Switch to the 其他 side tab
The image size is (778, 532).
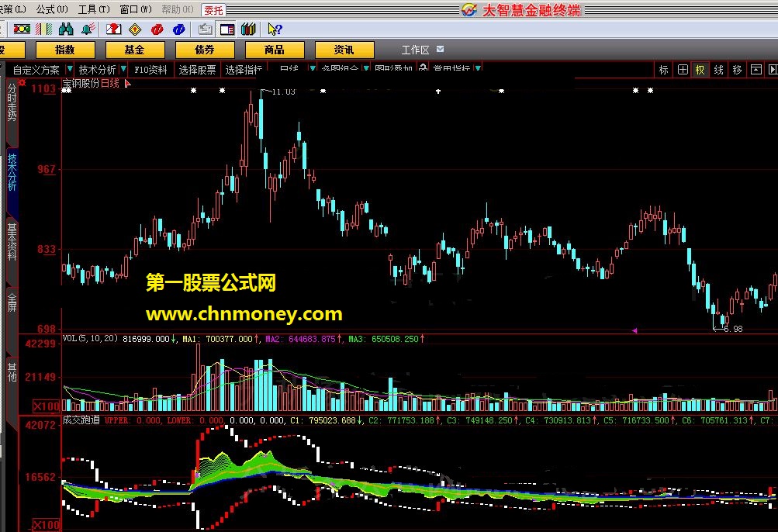(12, 372)
